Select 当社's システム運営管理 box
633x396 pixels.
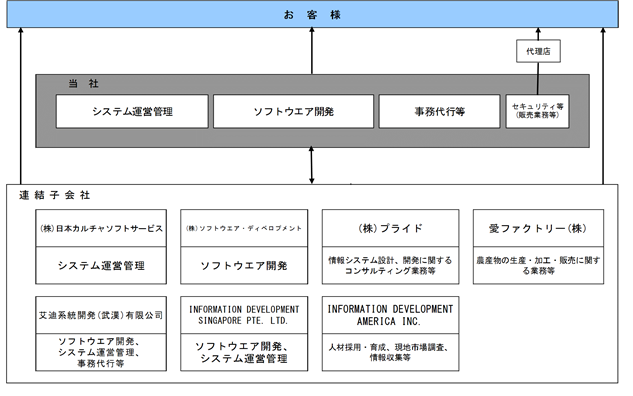tap(132, 111)
